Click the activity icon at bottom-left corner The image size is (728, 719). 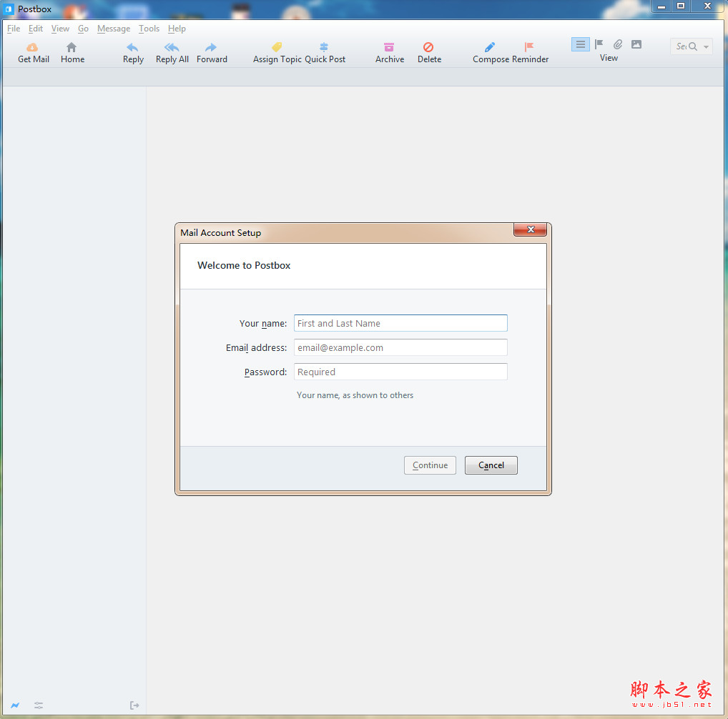pos(15,705)
